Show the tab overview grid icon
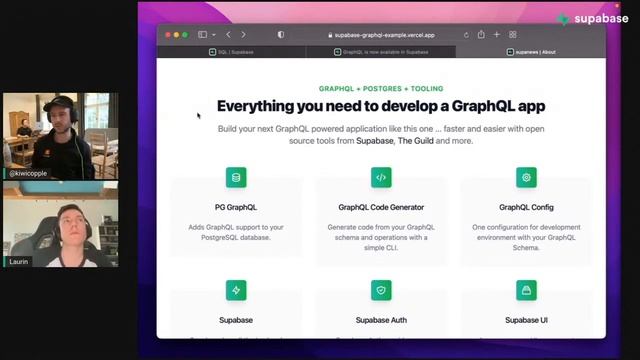The image size is (640, 360). click(513, 35)
